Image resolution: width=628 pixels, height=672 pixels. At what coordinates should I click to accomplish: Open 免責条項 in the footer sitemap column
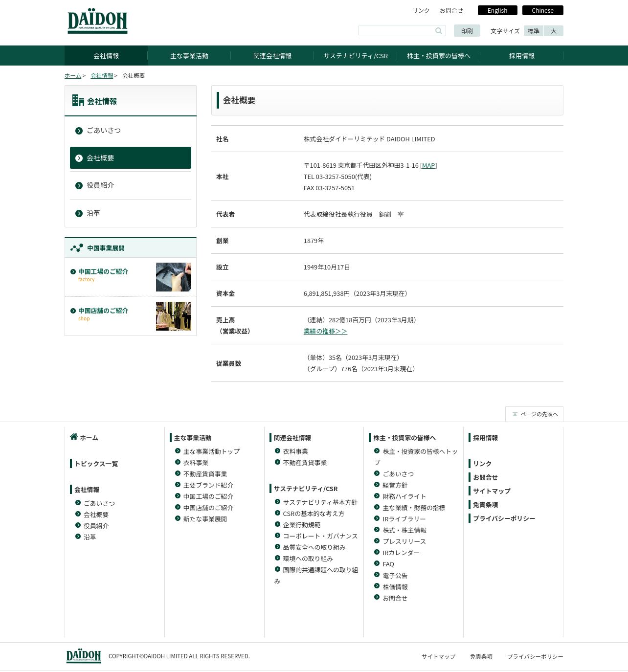pyautogui.click(x=485, y=505)
